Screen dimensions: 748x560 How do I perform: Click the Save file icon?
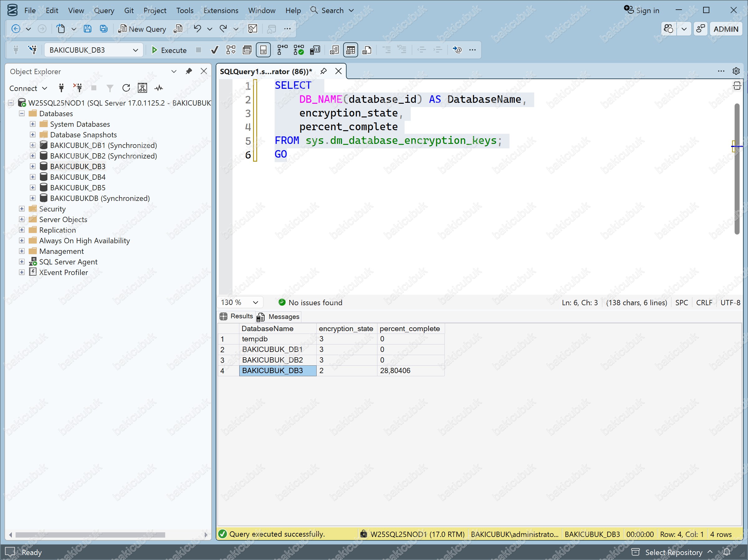click(87, 29)
